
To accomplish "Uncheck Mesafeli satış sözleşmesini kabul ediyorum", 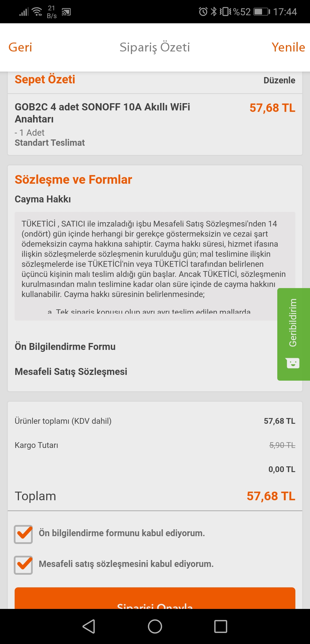I will pos(23,565).
